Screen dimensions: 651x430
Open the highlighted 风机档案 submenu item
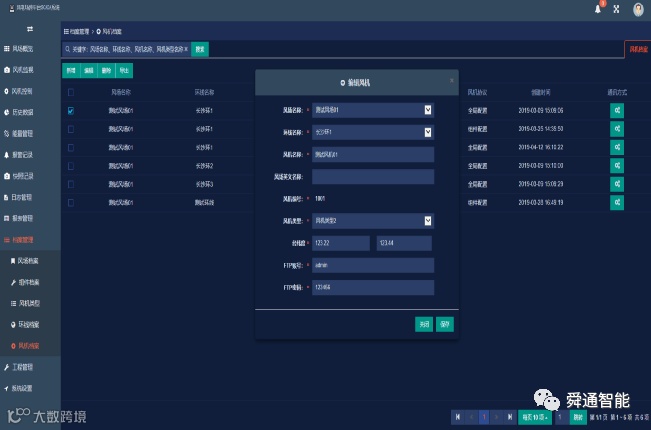click(x=25, y=346)
